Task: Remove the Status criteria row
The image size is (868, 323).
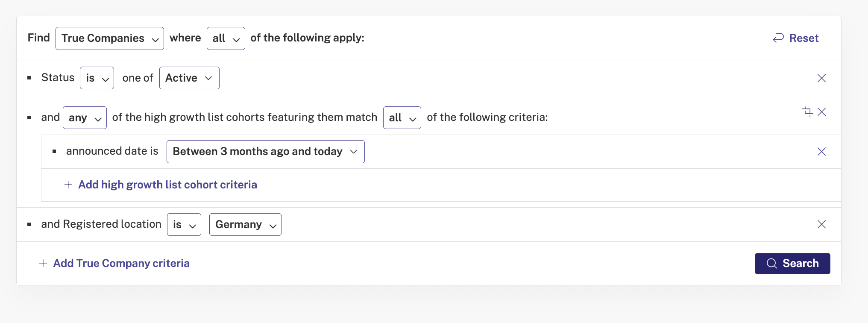Action: point(821,78)
